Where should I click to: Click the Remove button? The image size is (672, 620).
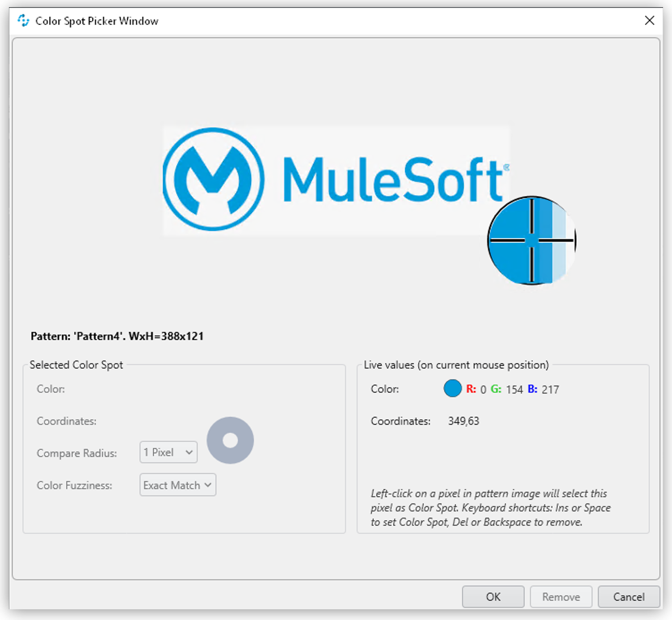(561, 597)
